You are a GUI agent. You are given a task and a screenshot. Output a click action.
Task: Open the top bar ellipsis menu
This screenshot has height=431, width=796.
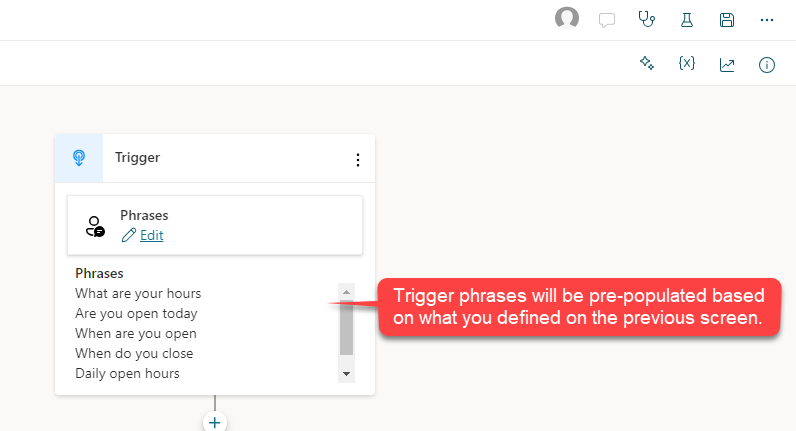[767, 20]
